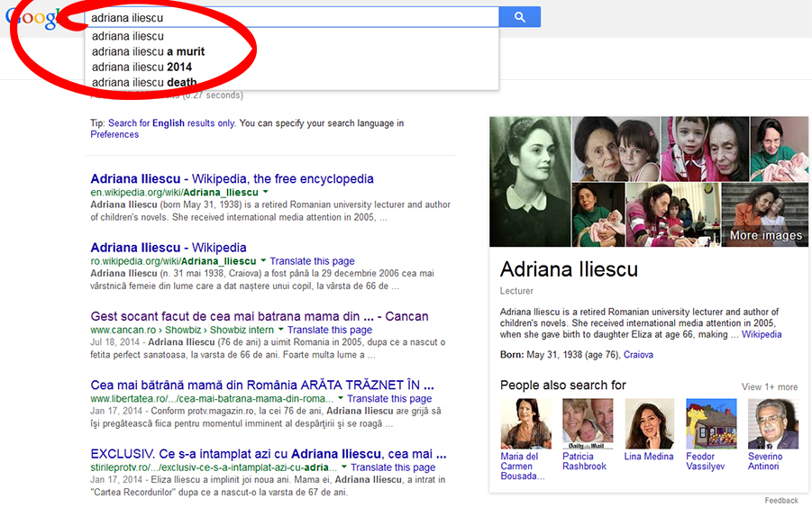The height and width of the screenshot is (508, 812).
Task: Open English Wikipedia result for Adriana Iliescu
Action: (232, 178)
